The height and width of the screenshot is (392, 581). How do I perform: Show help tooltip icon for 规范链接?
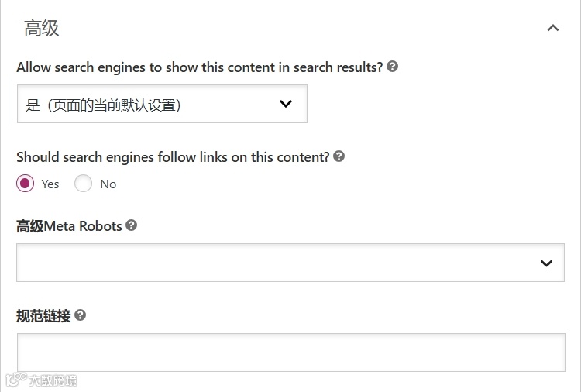(81, 315)
